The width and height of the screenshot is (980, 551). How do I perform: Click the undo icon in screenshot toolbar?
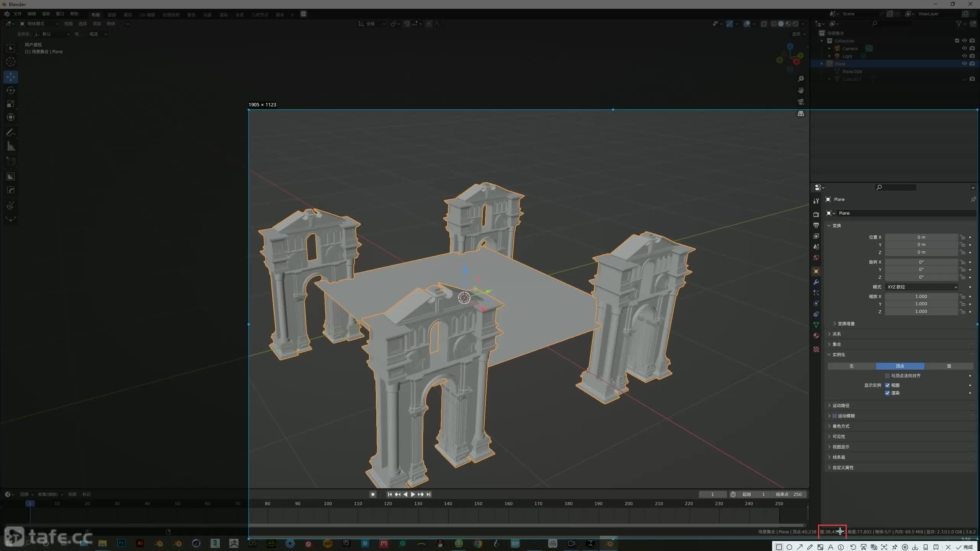coord(853,547)
